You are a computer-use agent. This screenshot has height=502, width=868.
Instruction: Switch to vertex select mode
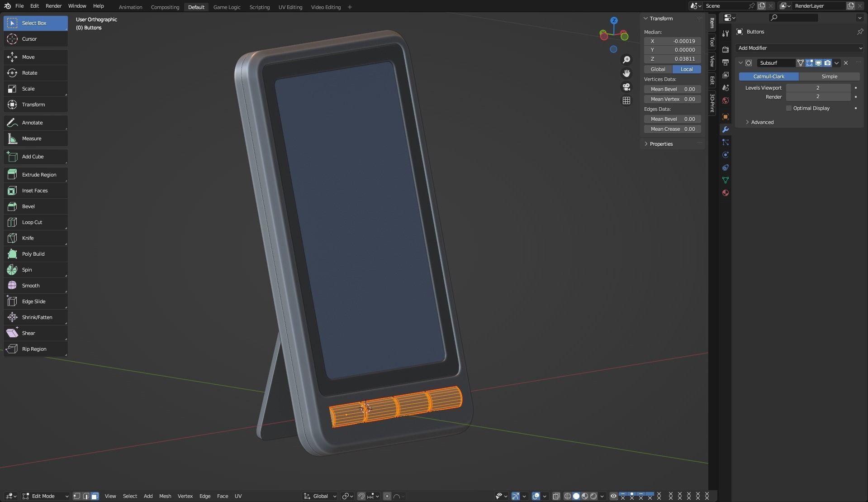[77, 496]
